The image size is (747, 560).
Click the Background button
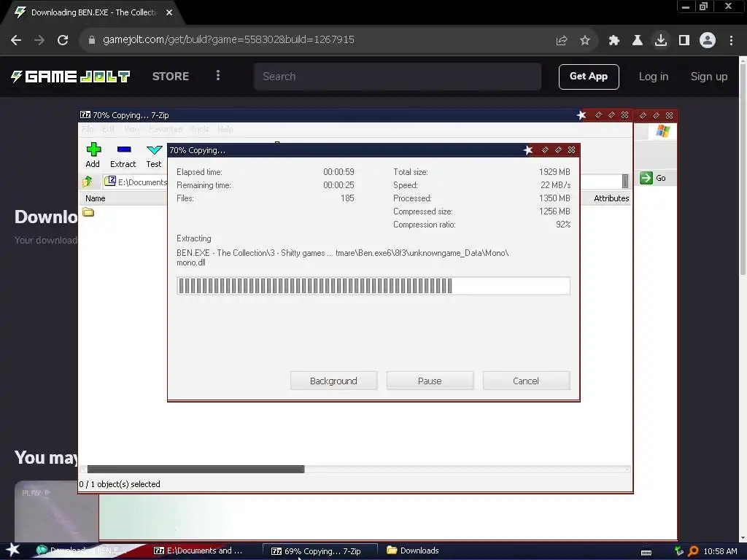pos(333,381)
